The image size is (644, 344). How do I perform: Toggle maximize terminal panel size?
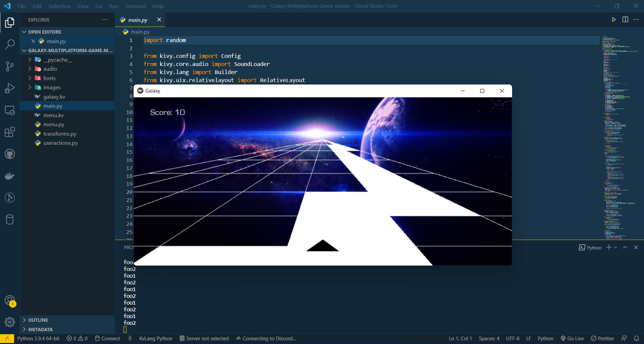(625, 247)
